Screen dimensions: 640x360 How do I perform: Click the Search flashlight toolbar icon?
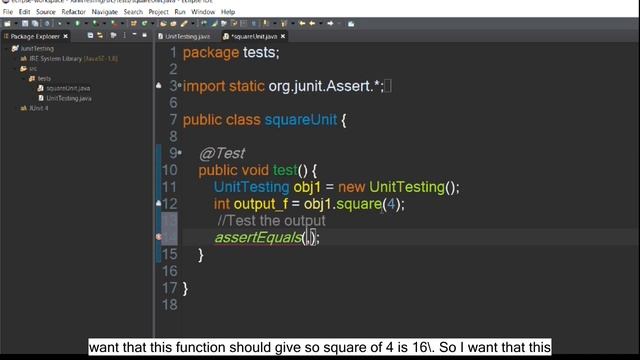tap(183, 24)
